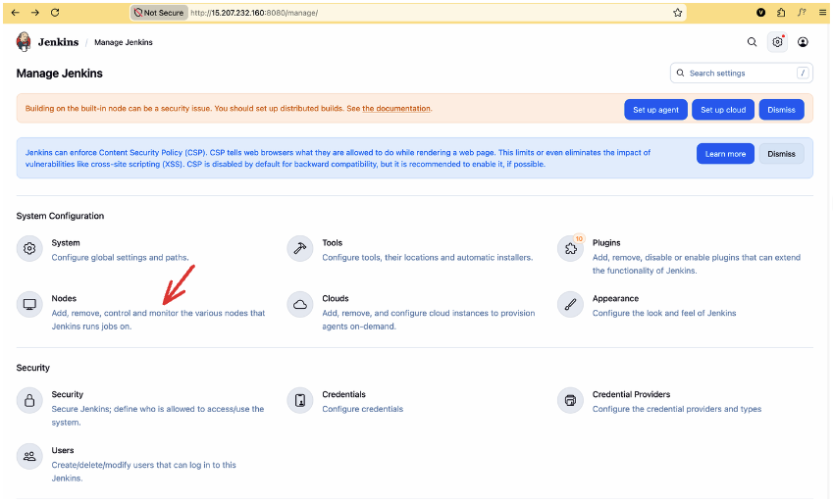The image size is (833, 504).
Task: Open header search magnifier icon
Action: tap(752, 42)
